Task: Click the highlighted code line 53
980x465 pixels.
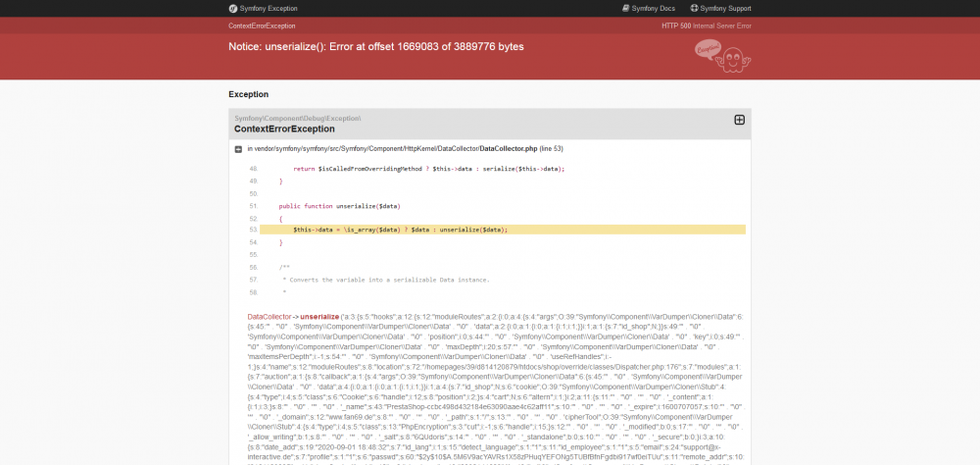Action: pyautogui.click(x=503, y=230)
